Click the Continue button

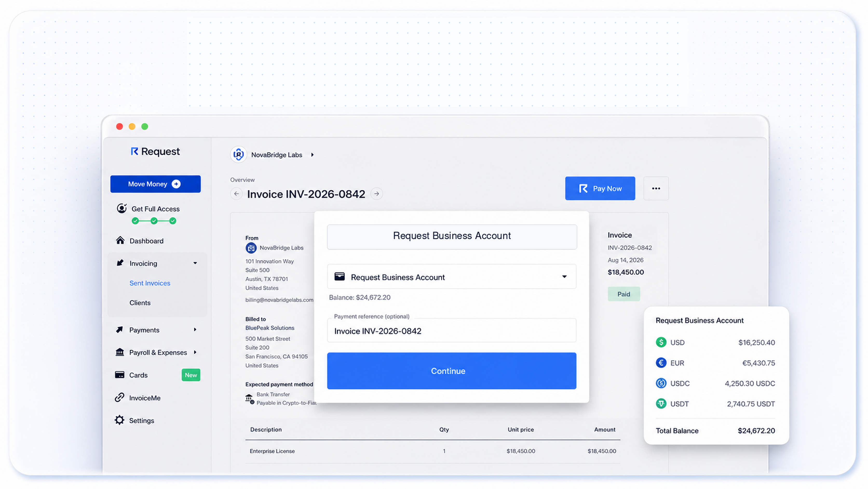tap(452, 371)
